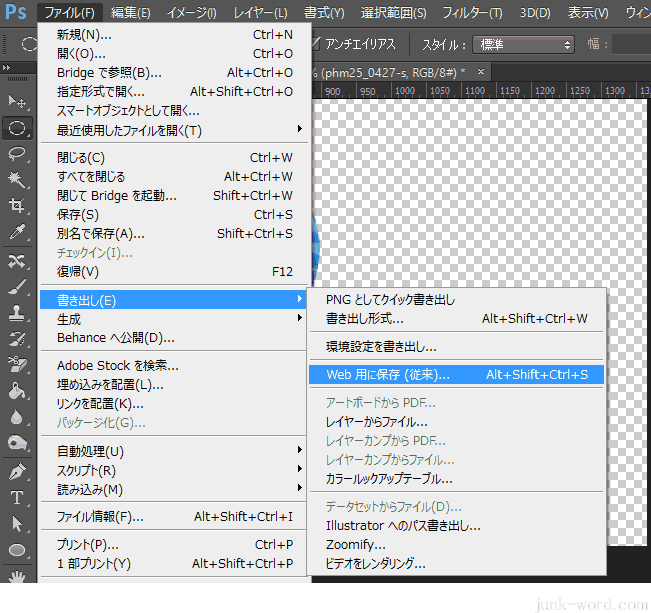651x613 pixels.
Task: Expand the 生成 submenu
Action: tap(174, 319)
